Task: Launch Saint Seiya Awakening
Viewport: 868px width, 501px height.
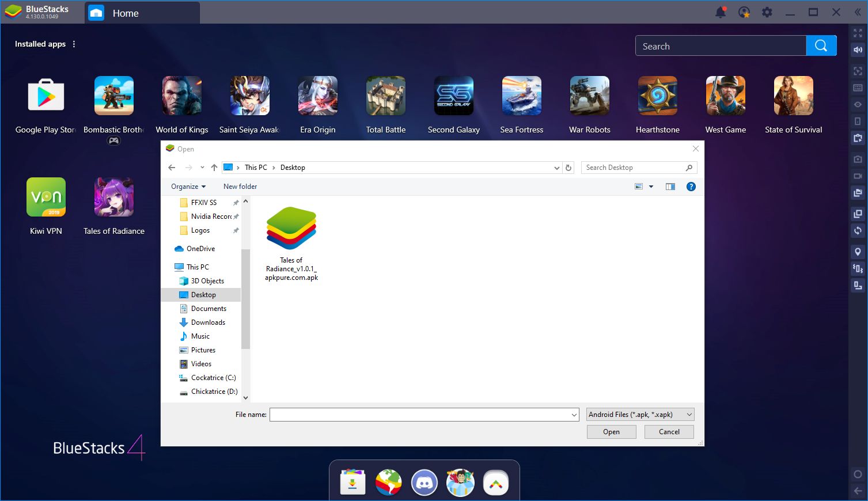Action: pyautogui.click(x=250, y=96)
